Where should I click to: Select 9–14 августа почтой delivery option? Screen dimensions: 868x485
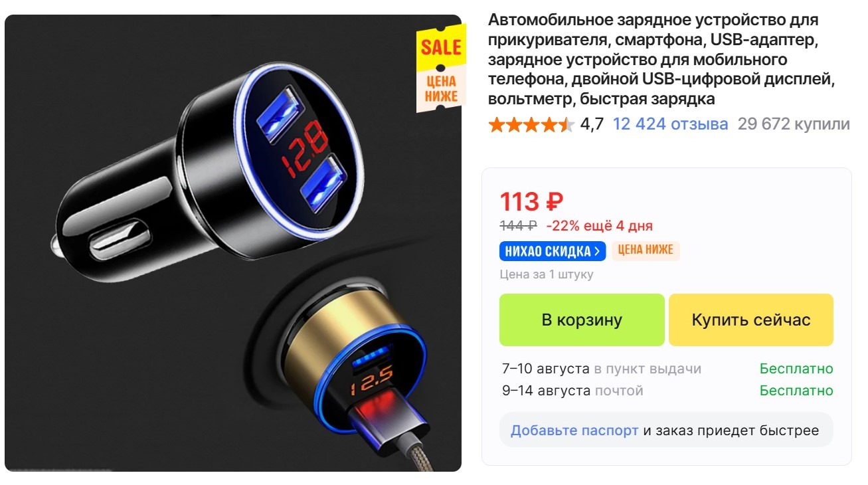coord(667,391)
